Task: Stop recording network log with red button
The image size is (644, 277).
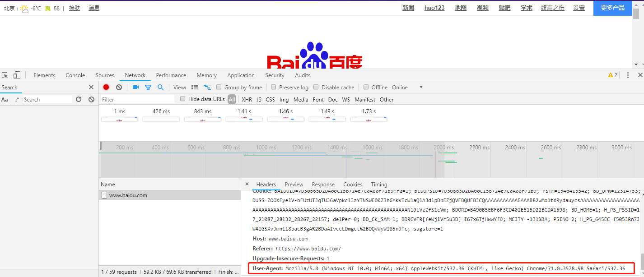Action: tap(106, 88)
